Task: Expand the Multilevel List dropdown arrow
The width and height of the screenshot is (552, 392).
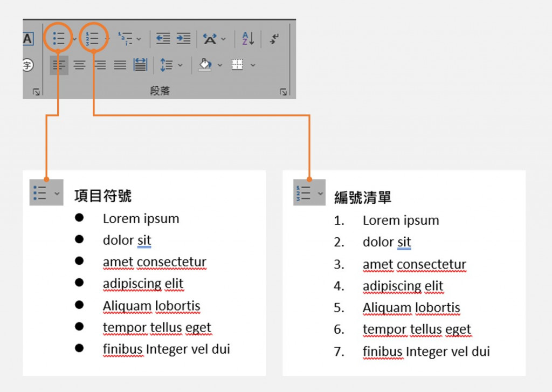Action: tap(139, 39)
